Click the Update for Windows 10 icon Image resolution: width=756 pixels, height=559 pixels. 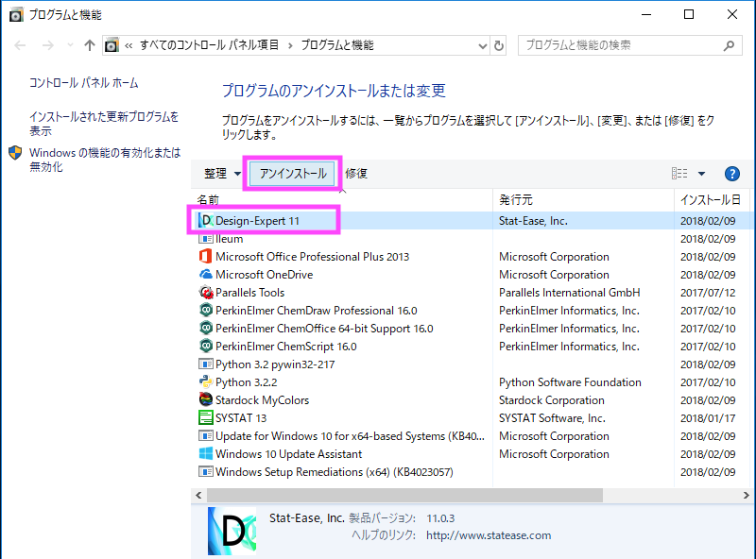pos(206,435)
